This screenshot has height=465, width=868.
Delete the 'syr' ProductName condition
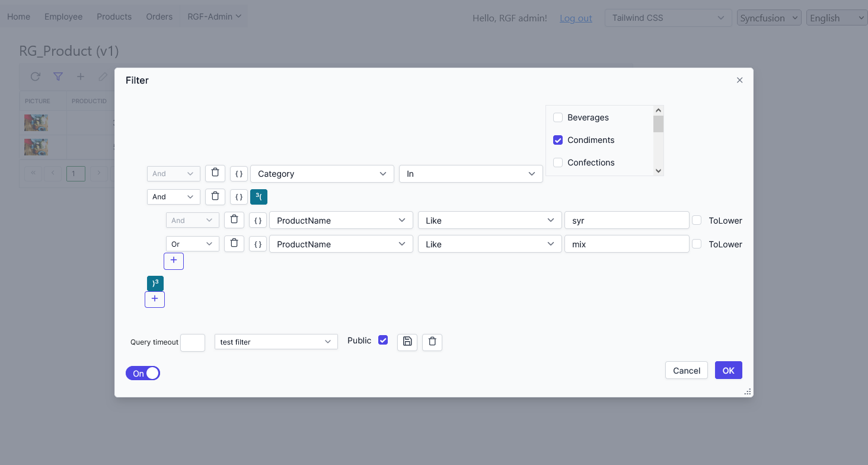234,220
